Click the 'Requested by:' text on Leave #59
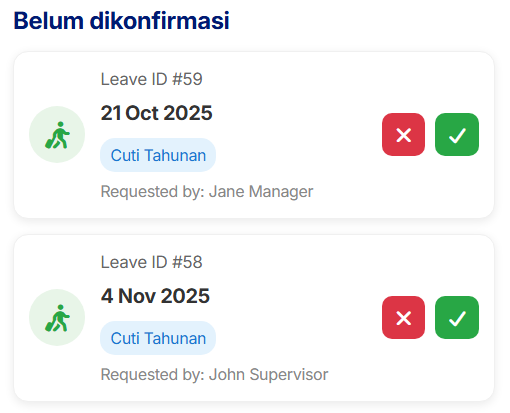Viewport: 510px width, 413px height. click(153, 192)
